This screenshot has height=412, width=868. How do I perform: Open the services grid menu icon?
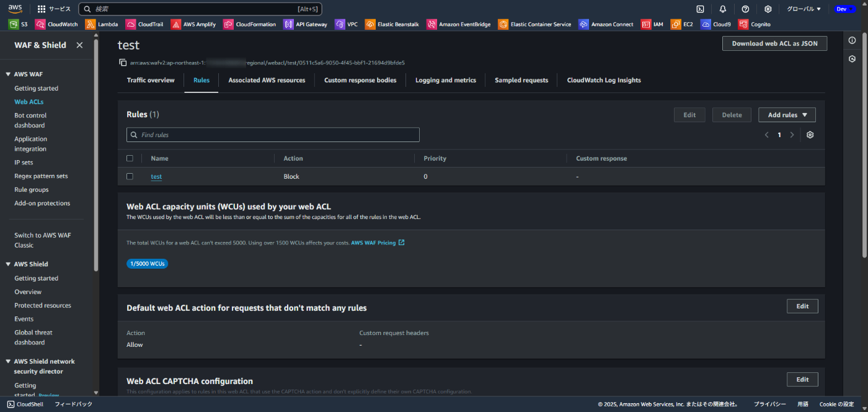point(42,9)
